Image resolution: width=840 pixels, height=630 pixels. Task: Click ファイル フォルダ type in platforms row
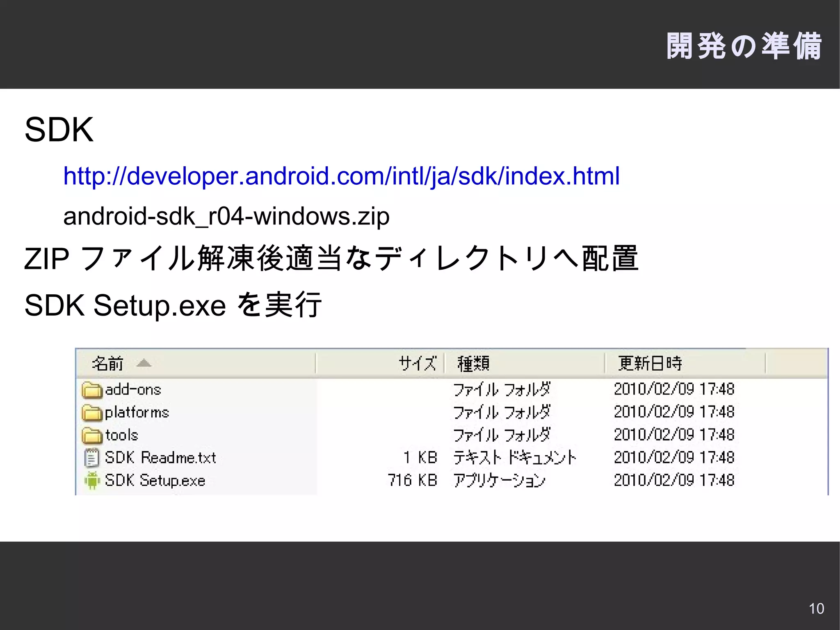coord(502,412)
